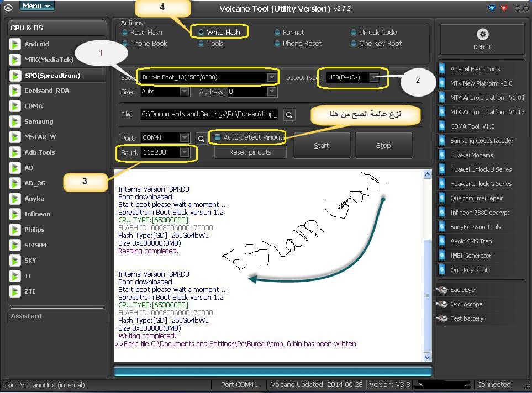Browse for flash file with magnifier icon
Screen dimensions: 532x393
[289, 115]
